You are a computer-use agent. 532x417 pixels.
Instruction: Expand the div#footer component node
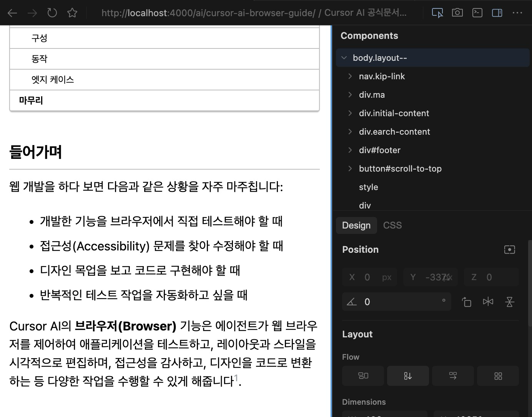pos(350,150)
